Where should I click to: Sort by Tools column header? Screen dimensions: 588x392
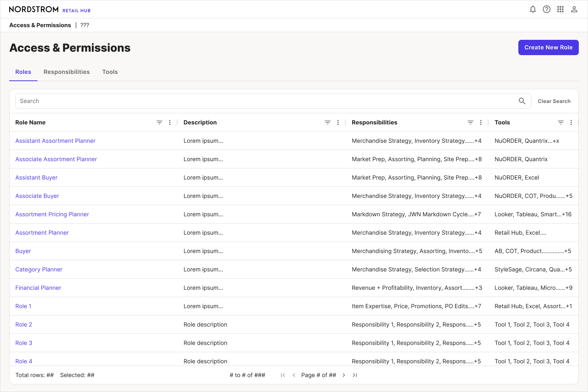pos(502,122)
